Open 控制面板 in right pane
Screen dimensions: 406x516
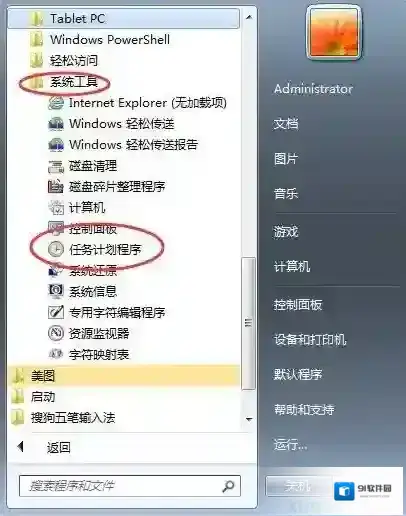pos(298,305)
